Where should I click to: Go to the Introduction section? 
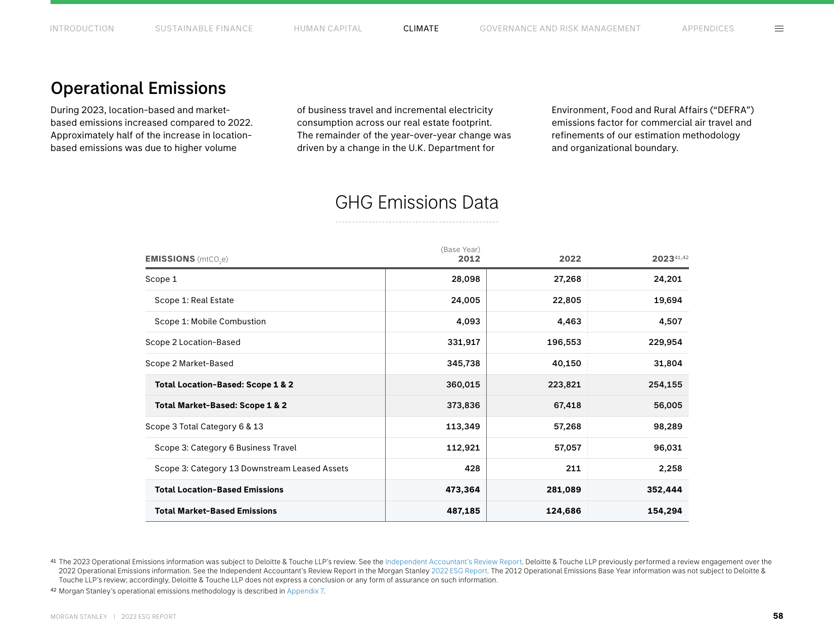click(x=82, y=29)
